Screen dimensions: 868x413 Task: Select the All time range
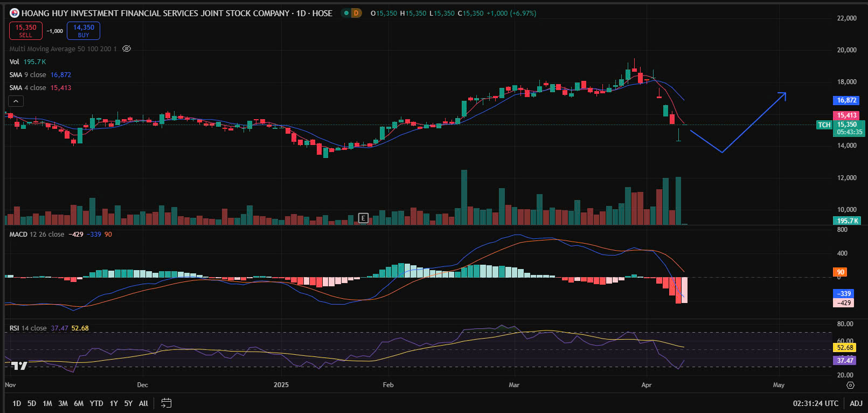click(143, 403)
